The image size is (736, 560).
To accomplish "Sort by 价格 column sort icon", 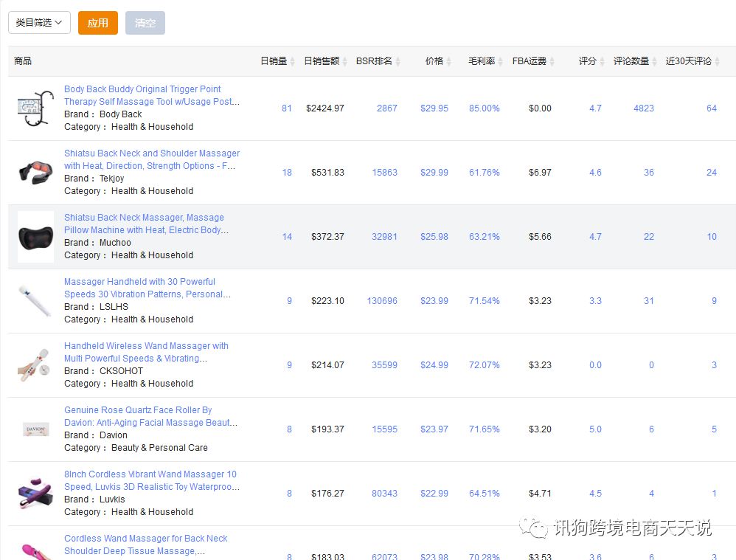I will point(449,61).
